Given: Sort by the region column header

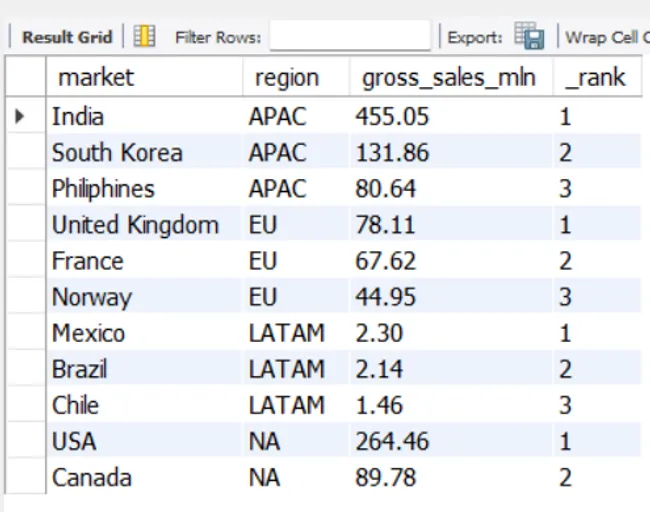Looking at the screenshot, I should click(x=287, y=77).
